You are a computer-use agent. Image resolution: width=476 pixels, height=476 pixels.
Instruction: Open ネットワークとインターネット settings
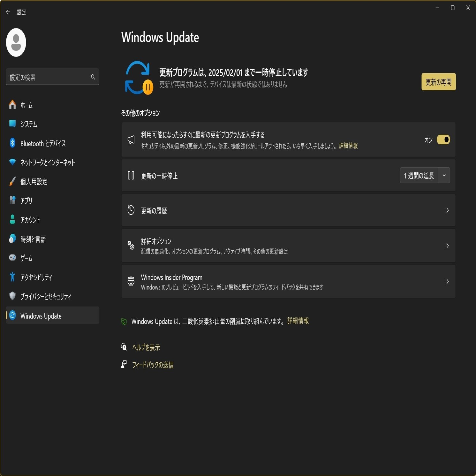tap(47, 162)
